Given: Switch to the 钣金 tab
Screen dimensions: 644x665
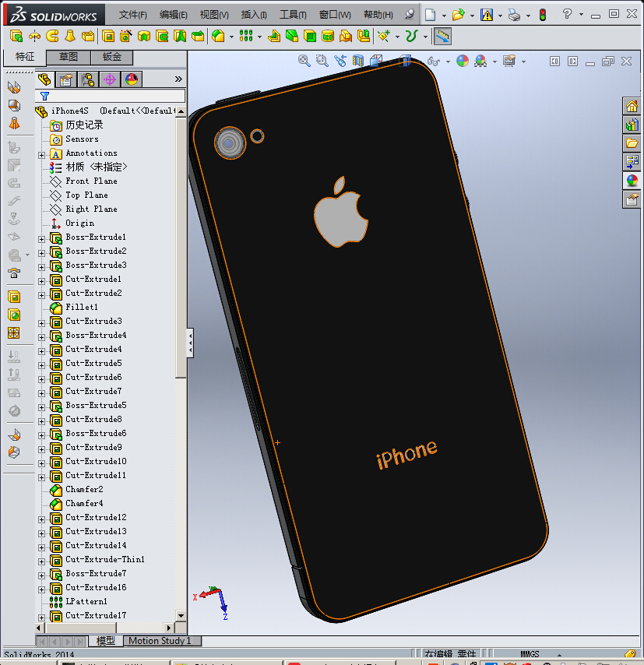Looking at the screenshot, I should pyautogui.click(x=112, y=57).
